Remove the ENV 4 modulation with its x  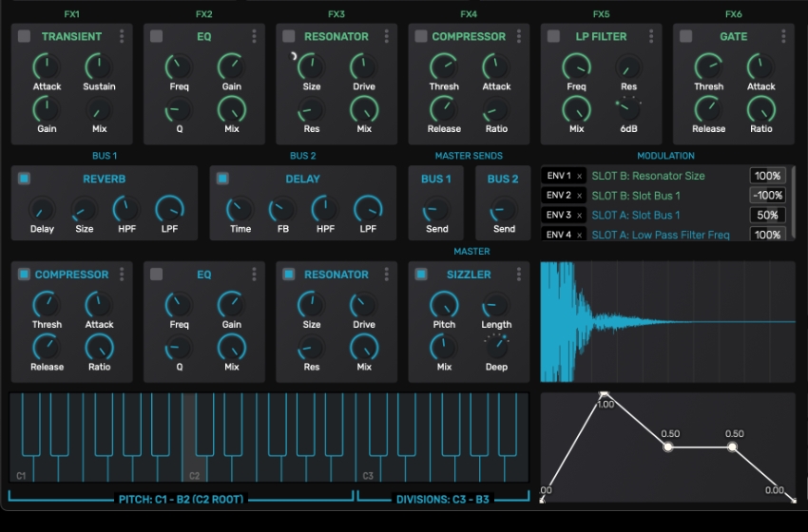[579, 235]
